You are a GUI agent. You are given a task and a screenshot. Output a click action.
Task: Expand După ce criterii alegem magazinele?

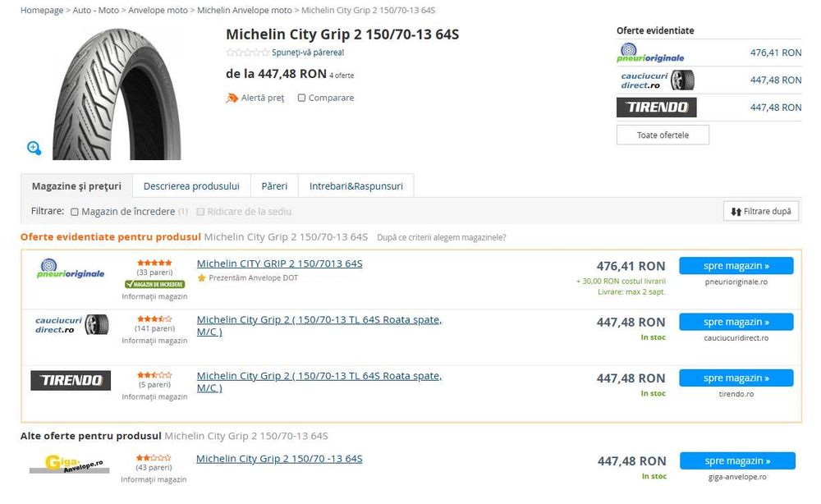441,237
